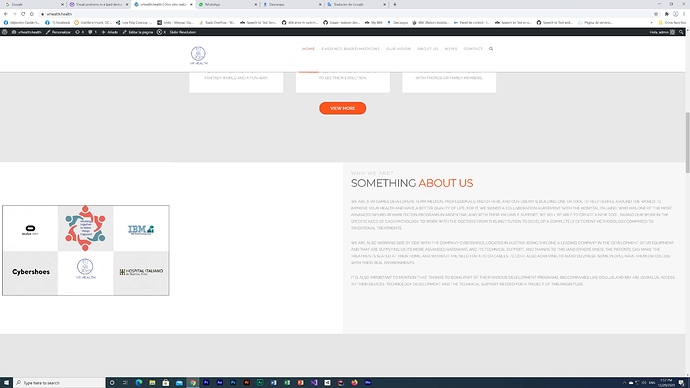The image size is (690, 388).
Task: Open a new browser tab
Action: (395, 4)
